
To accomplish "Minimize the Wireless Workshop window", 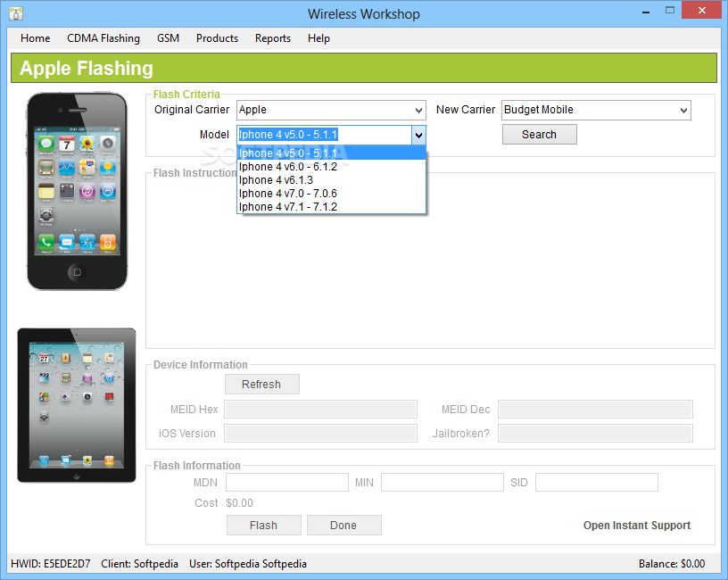I will tap(645, 11).
